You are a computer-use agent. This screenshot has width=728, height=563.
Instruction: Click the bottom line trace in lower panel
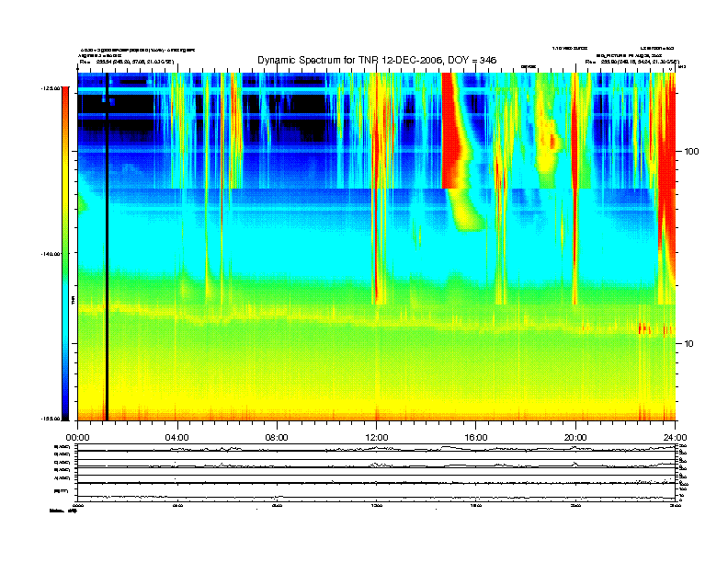point(376,498)
